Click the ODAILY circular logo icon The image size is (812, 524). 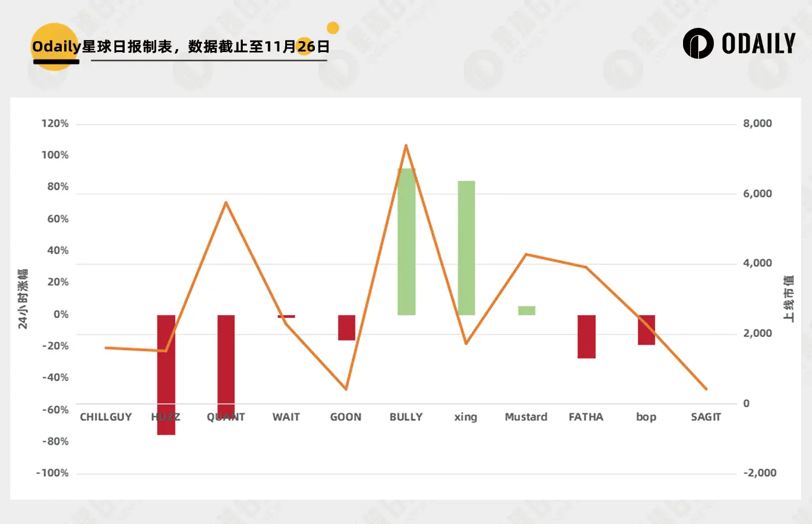698,44
